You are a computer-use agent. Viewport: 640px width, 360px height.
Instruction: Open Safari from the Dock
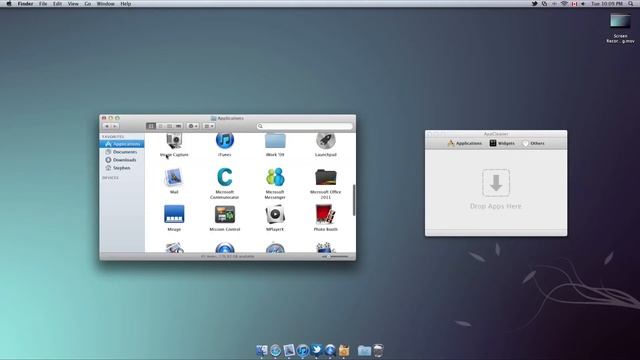(276, 350)
